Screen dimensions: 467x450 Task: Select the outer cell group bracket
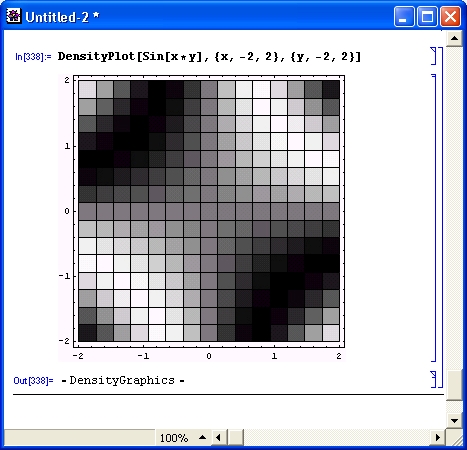pyautogui.click(x=441, y=217)
